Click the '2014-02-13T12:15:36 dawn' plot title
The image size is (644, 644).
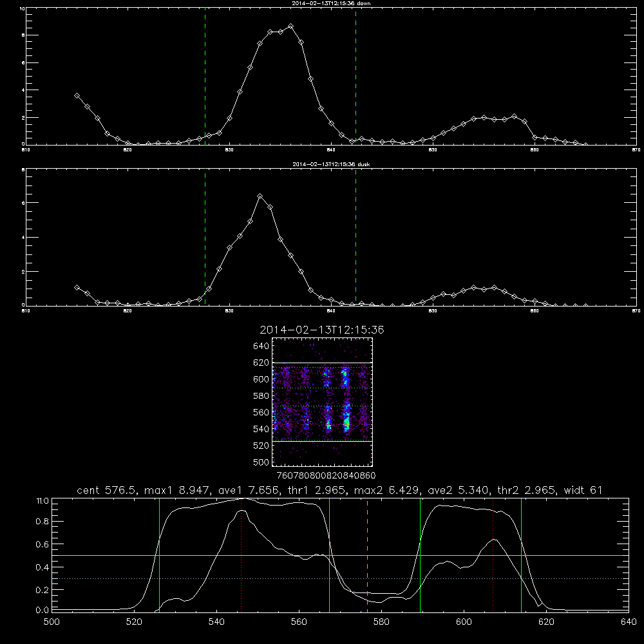[x=331, y=3]
